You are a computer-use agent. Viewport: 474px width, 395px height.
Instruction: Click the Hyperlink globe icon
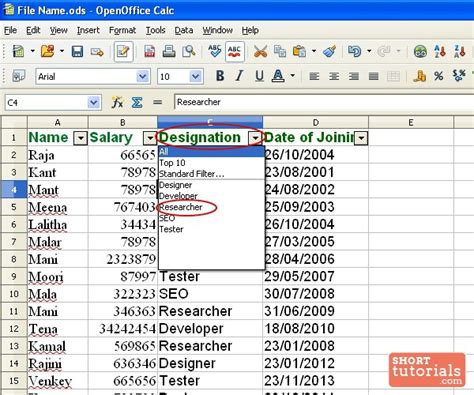420,52
